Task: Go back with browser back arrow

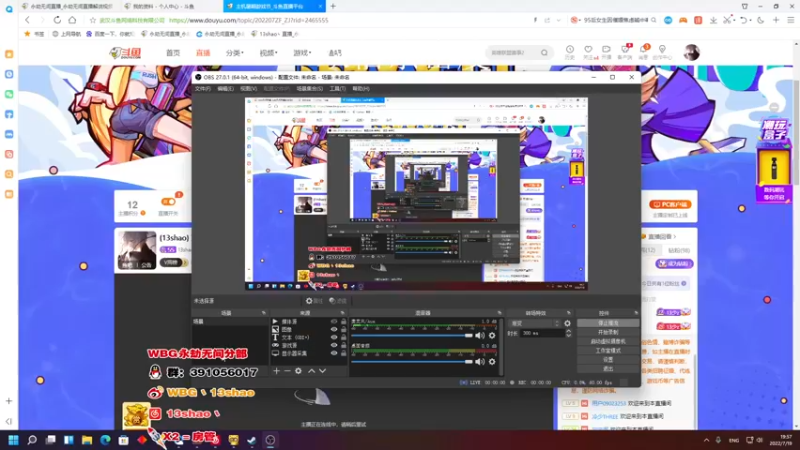Action: [28, 20]
